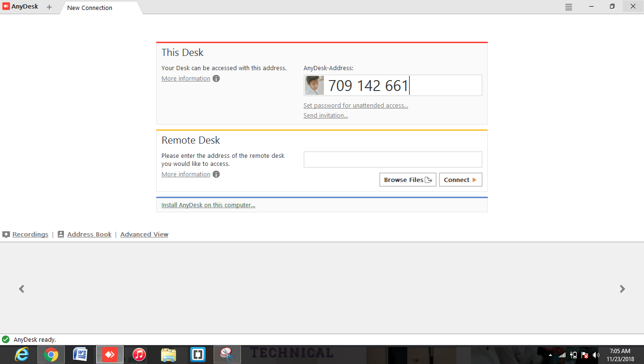This screenshot has height=364, width=644.
Task: Open the AnyDesk main menu (hamburger icon)
Action: [568, 7]
